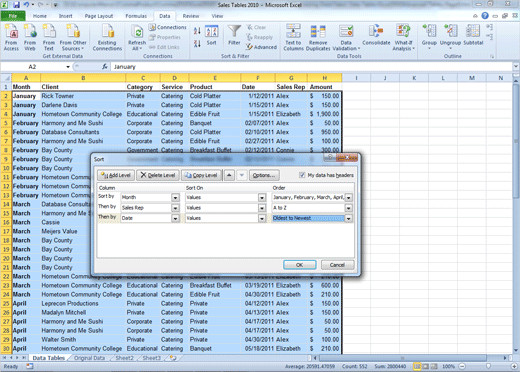Open Sort On dropdown for Sales Rep row
The width and height of the screenshot is (520, 372).
coord(262,208)
